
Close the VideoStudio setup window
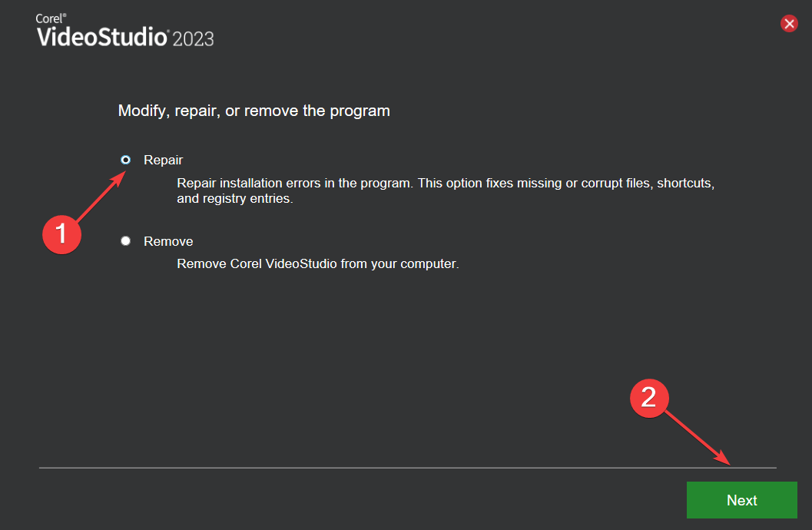click(789, 24)
